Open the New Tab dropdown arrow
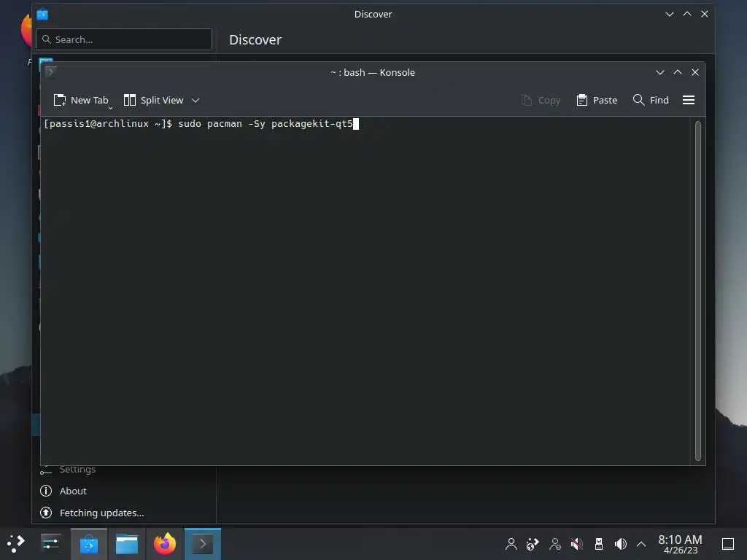Screen dimensions: 747x560 111,108
